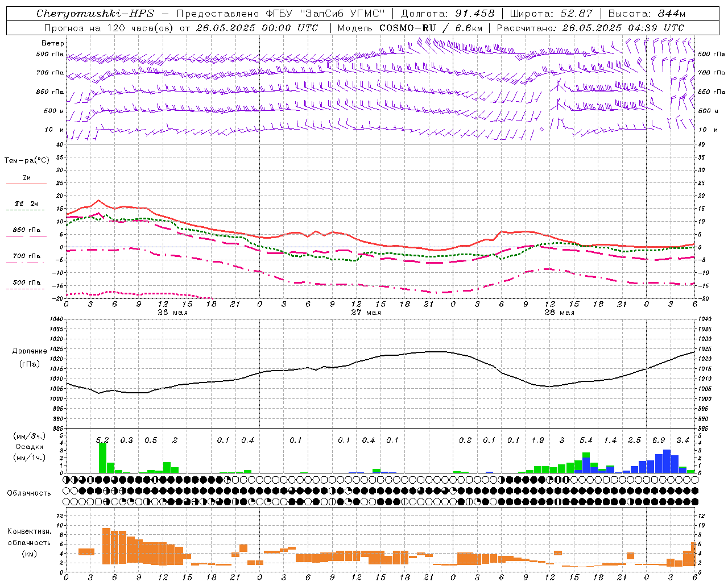This screenshot has width=728, height=582.
Task: Select the '5.2' precipitation total value
Action: coord(102,440)
